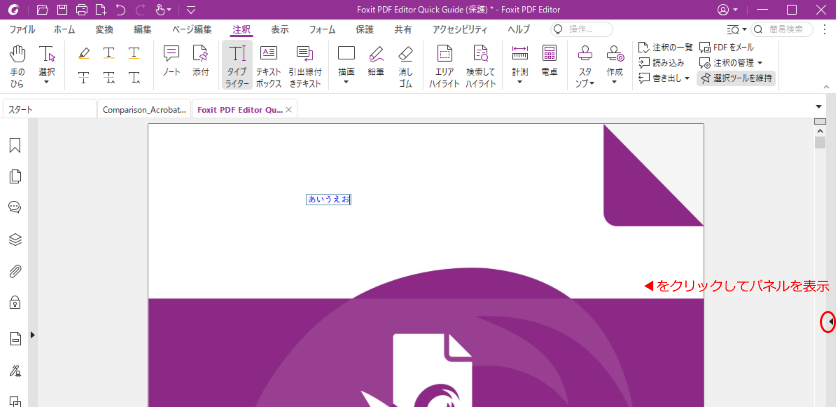Choose the squiggly underline text tool
836x407 pixels.
pos(109,53)
